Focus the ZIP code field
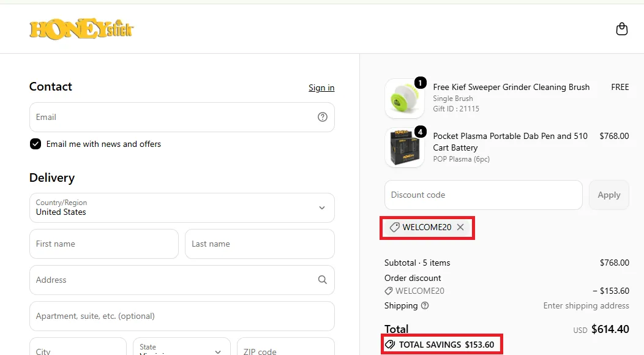Screen dimensions: 644x355 tap(285, 346)
